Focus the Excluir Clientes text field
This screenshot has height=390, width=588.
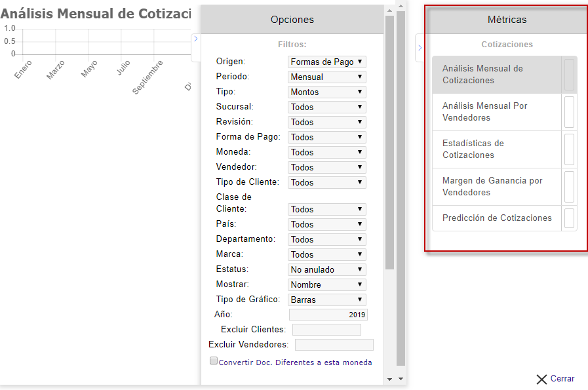[326, 330]
